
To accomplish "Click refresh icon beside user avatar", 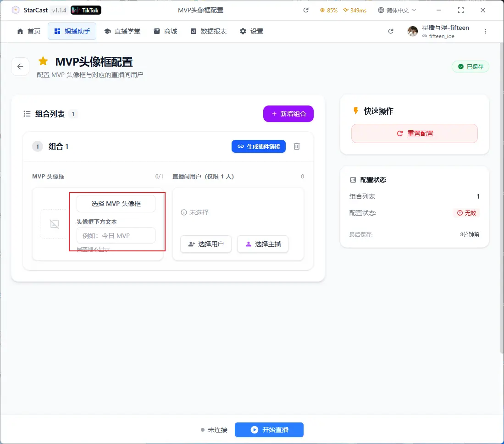I will point(391,31).
